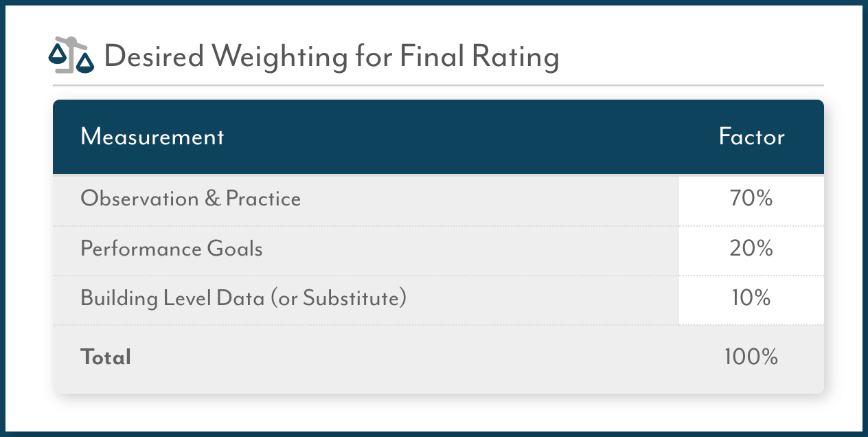This screenshot has height=437, width=868.
Task: Click the Desired Weighting for Final Rating heading
Action: click(x=332, y=56)
